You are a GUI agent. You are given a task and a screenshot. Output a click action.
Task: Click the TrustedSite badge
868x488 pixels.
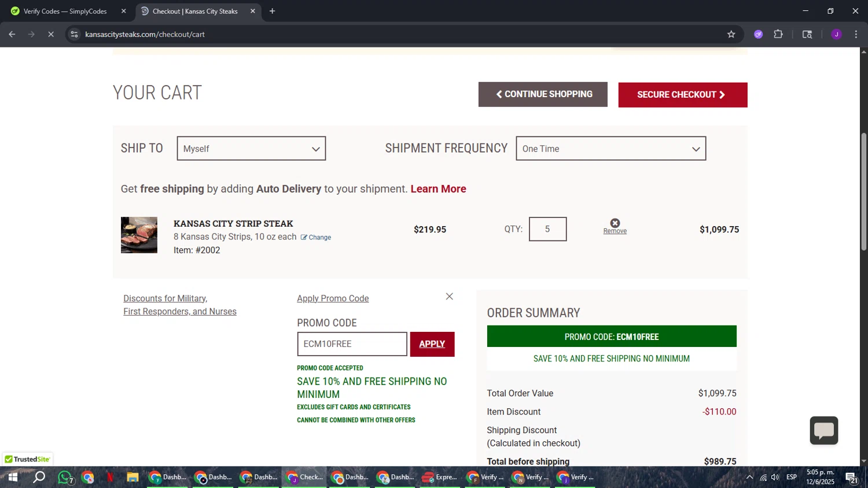point(27,459)
